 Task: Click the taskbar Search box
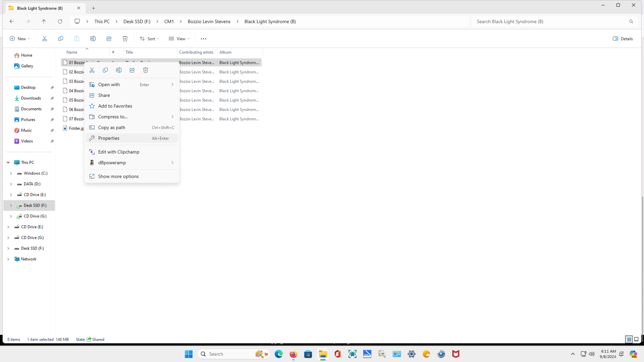pos(233,354)
